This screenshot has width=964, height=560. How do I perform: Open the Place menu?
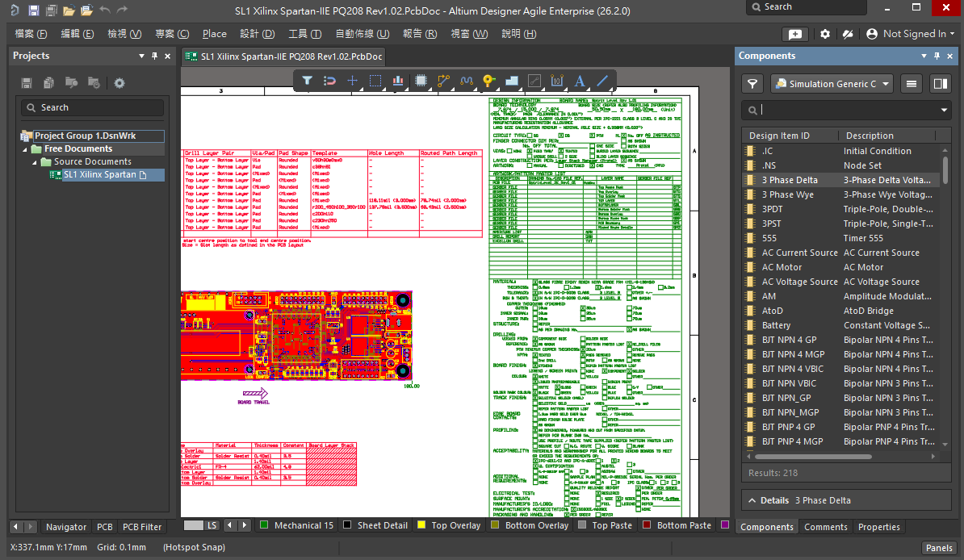point(215,34)
